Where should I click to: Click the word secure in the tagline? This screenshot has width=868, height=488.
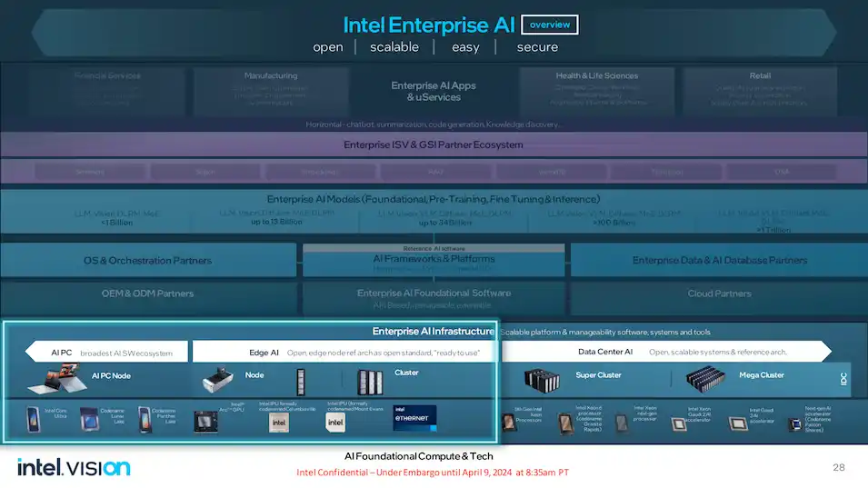coord(537,47)
